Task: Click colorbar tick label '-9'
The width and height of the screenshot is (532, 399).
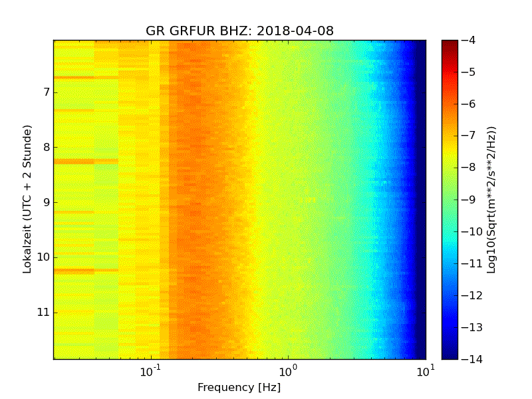Action: [x=468, y=199]
